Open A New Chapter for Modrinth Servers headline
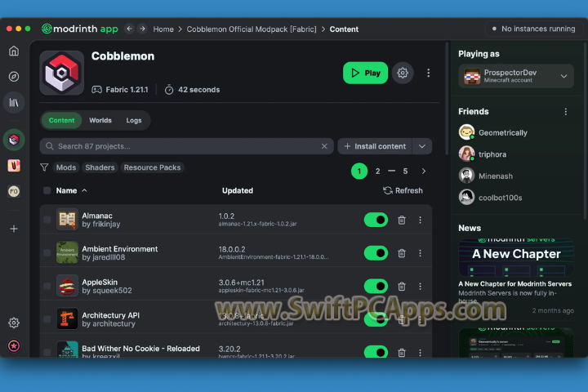 [x=514, y=284]
